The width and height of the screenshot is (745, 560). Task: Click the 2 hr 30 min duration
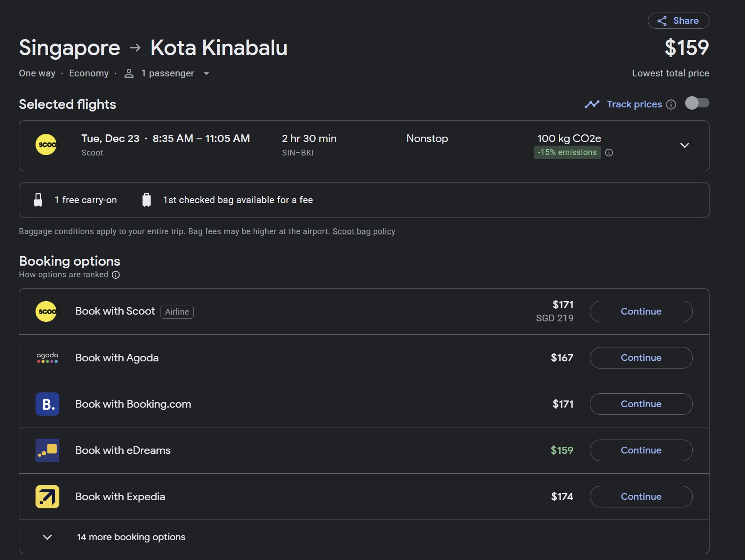[309, 138]
